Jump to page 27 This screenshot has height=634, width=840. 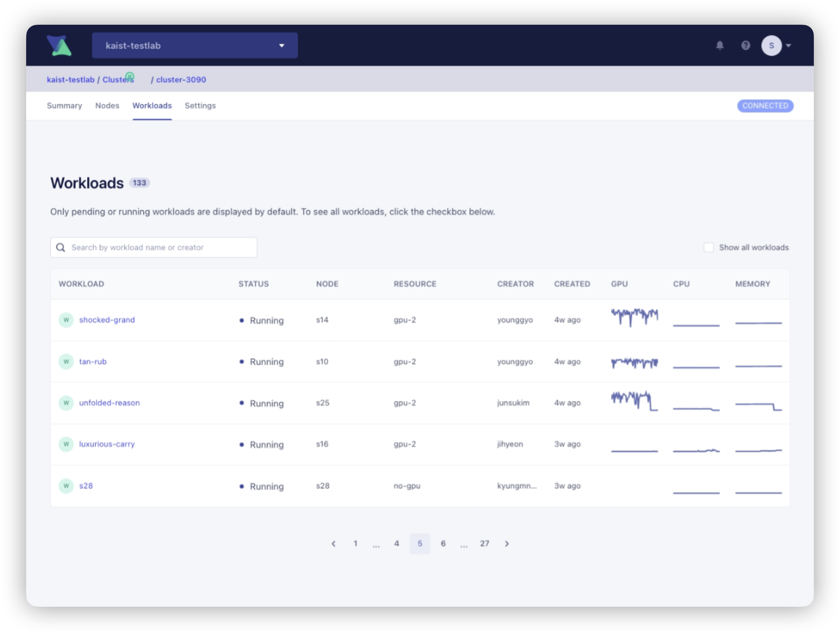(484, 543)
